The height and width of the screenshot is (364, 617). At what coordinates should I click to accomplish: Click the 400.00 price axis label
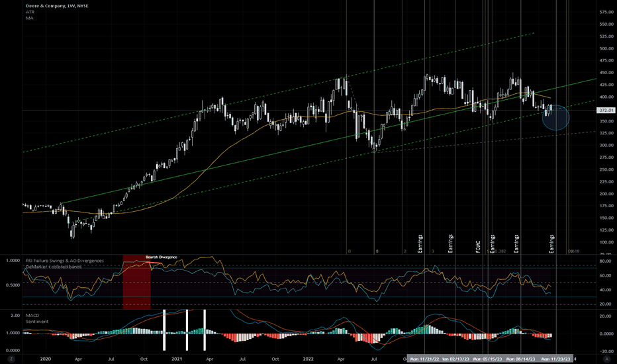click(606, 97)
